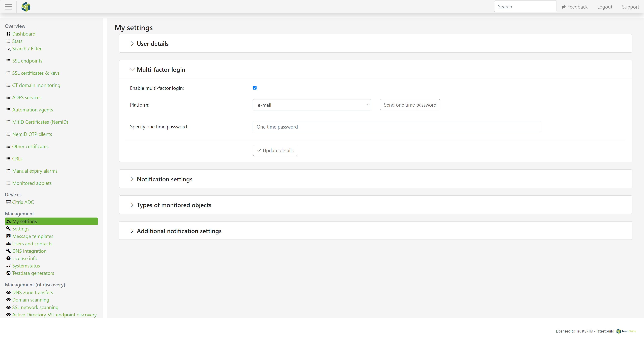The height and width of the screenshot is (362, 644).
Task: Focus the One time password field
Action: click(397, 127)
